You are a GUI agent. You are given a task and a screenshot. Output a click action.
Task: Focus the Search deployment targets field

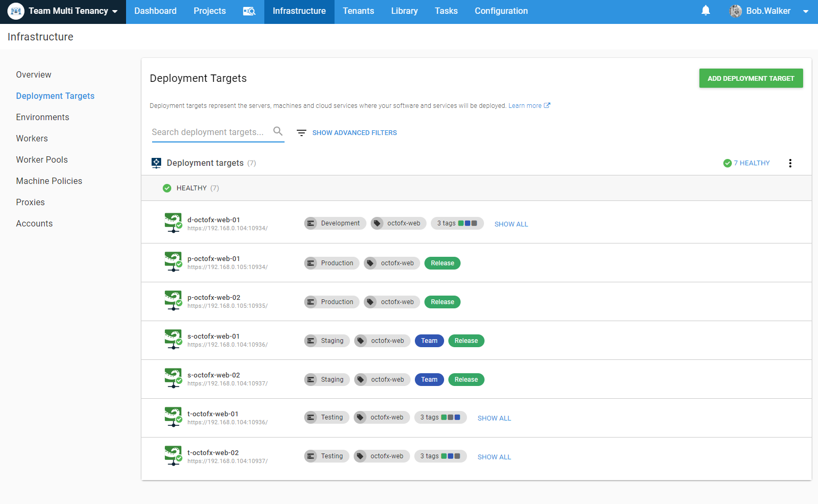210,132
